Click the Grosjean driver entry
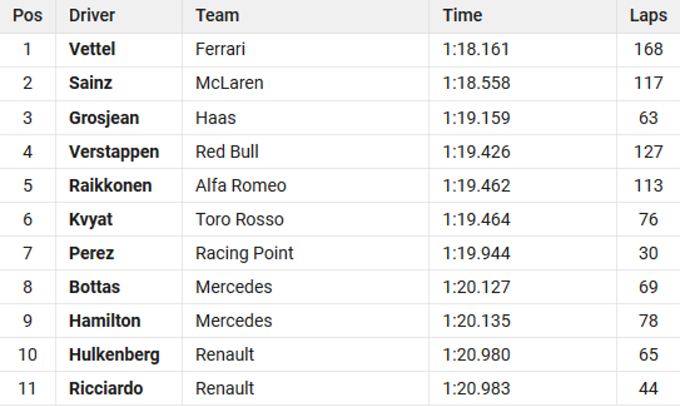This screenshot has height=406, width=680. 104,118
